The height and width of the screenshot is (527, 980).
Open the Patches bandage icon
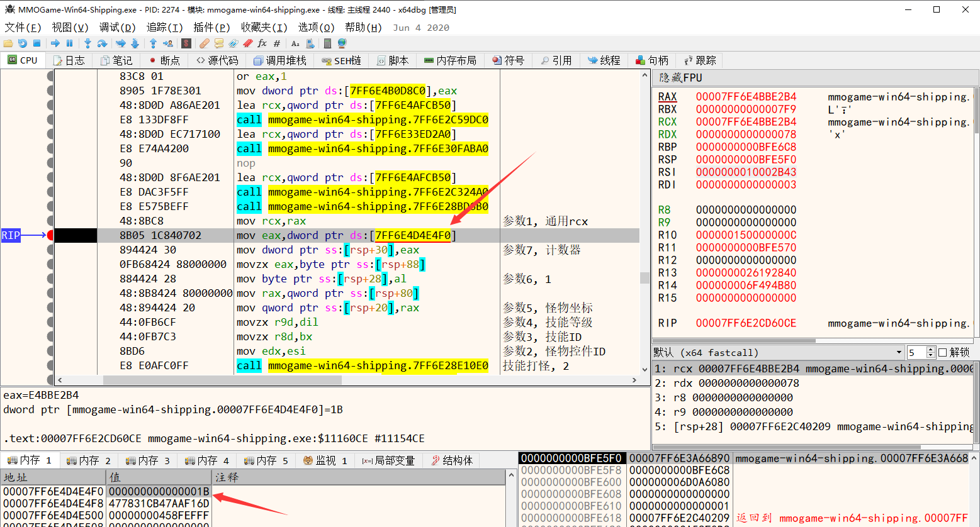(205, 43)
